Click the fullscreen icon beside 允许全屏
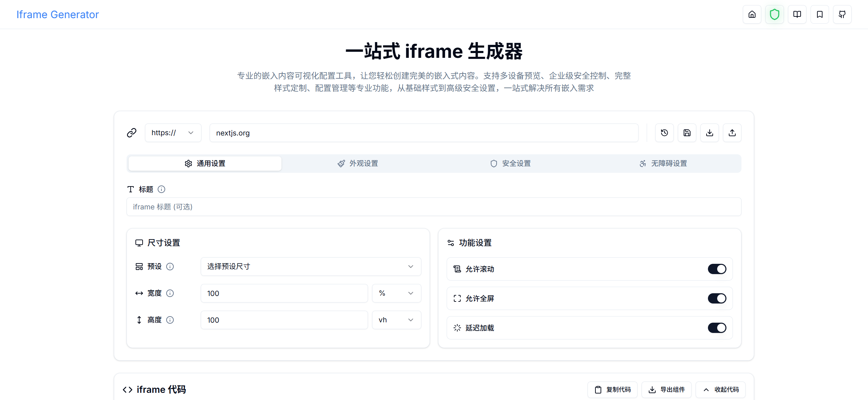The width and height of the screenshot is (868, 400). click(x=457, y=298)
